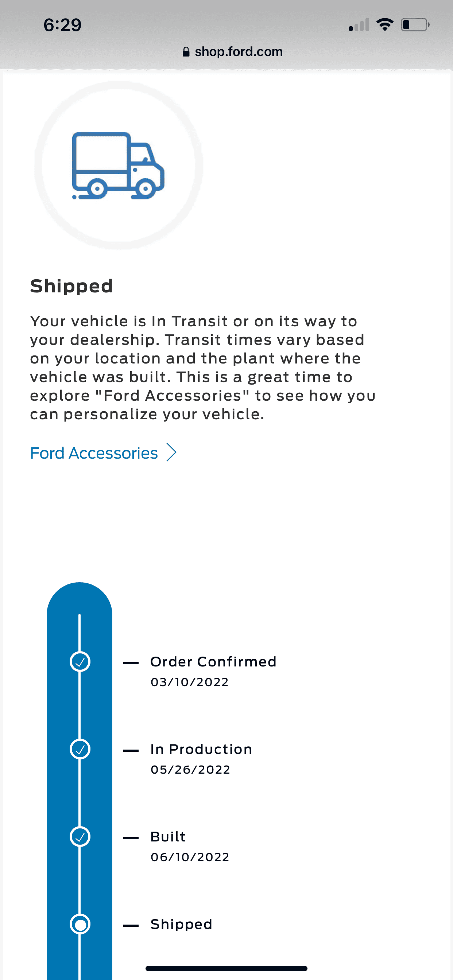
Task: Tap the battery indicator in status bar
Action: pos(415,25)
